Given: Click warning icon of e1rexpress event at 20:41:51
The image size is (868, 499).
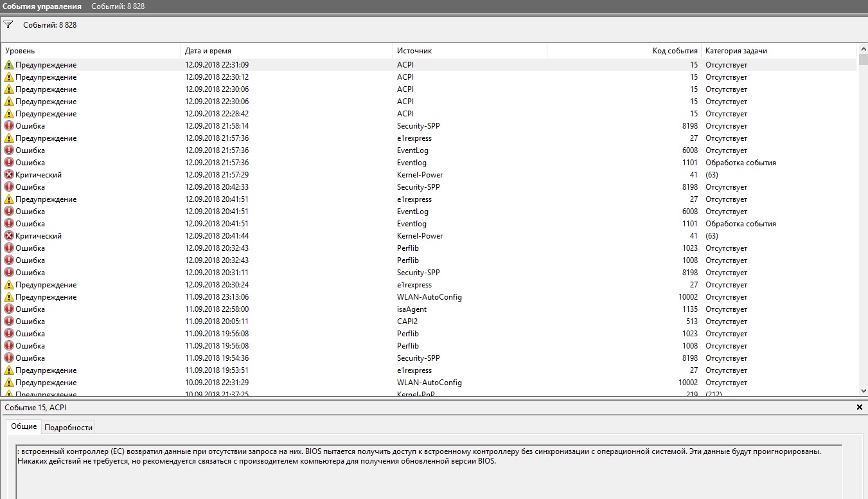Looking at the screenshot, I should coord(9,199).
